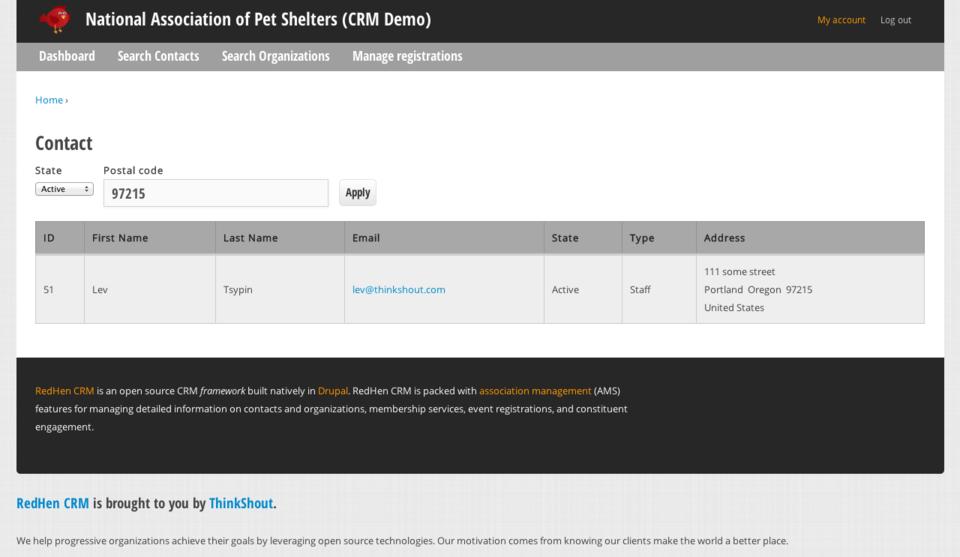Select Manage registrations in navigation
This screenshot has width=960, height=557.
(x=407, y=56)
